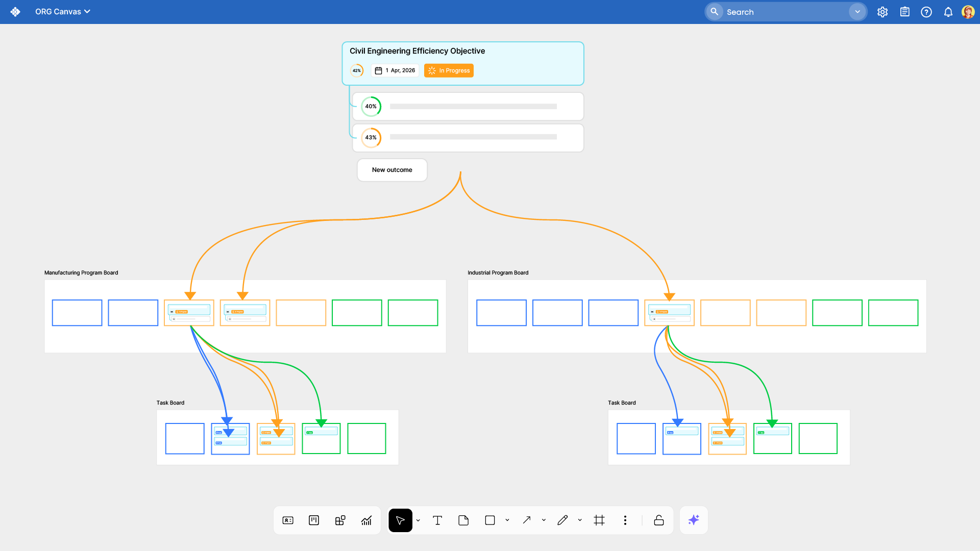
Task: Click the ID card icon in the toolbar
Action: coord(288,520)
